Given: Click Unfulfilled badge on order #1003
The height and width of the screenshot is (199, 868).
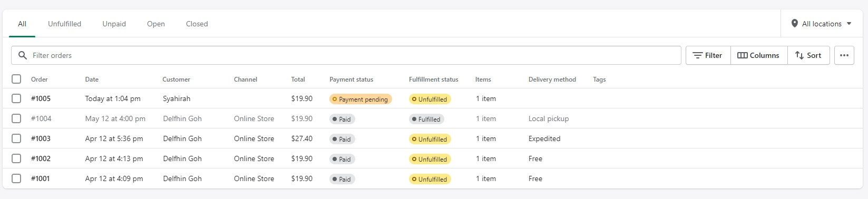Looking at the screenshot, I should tap(430, 139).
